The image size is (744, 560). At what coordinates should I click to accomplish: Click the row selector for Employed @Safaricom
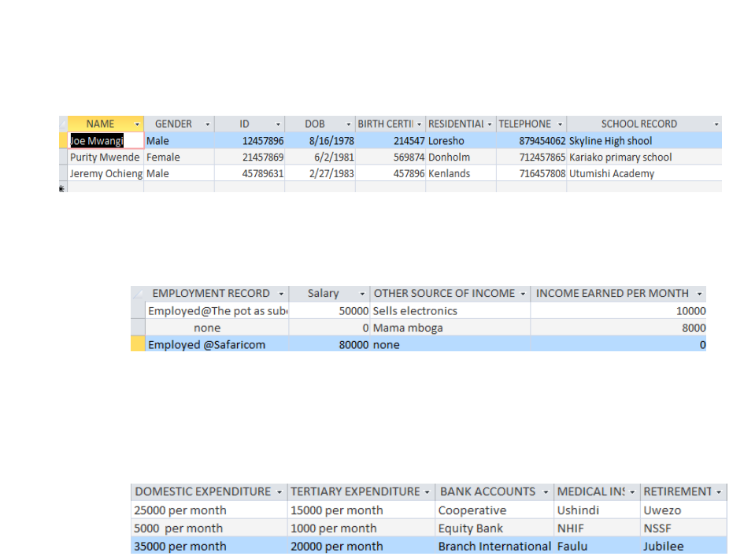click(138, 345)
